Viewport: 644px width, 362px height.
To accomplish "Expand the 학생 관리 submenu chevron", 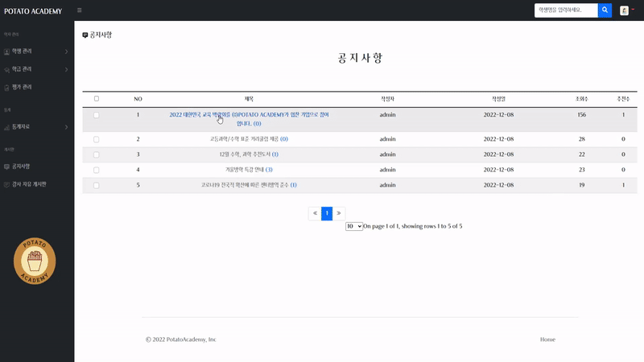I will click(66, 51).
